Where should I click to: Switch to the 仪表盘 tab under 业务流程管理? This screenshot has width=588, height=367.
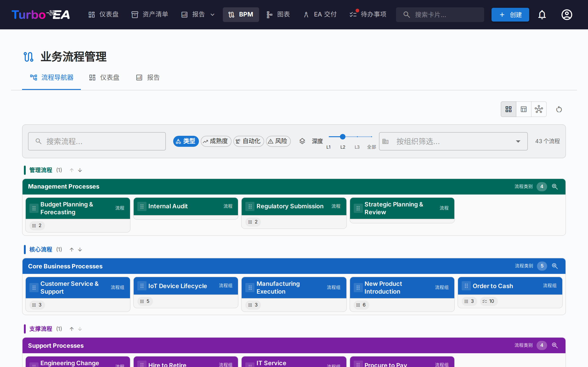pos(104,78)
